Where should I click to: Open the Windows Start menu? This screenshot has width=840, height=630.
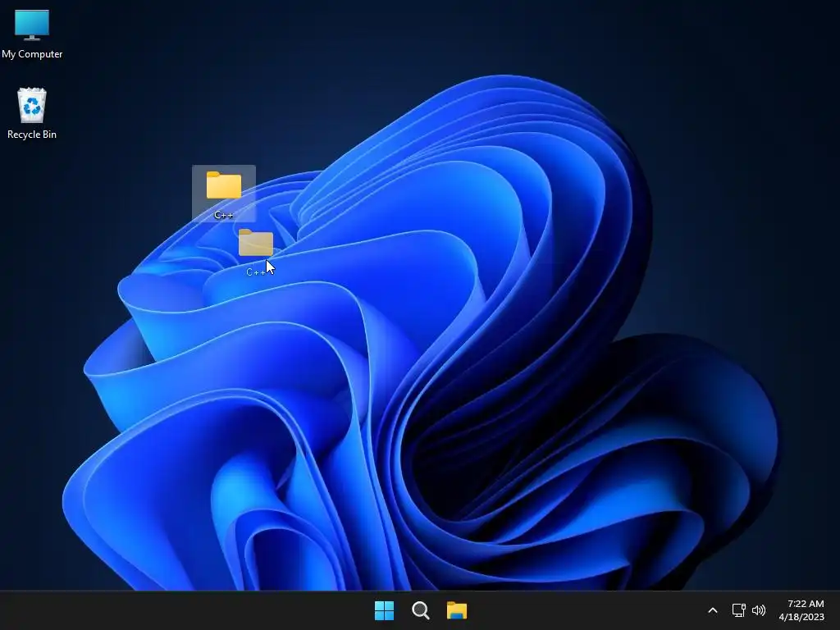(384, 610)
